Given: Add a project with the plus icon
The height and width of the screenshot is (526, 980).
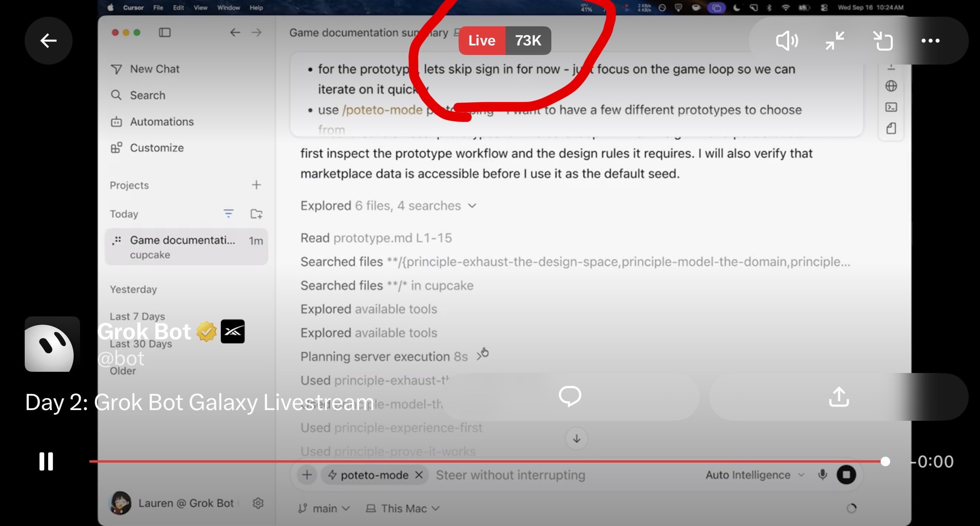Looking at the screenshot, I should (256, 185).
